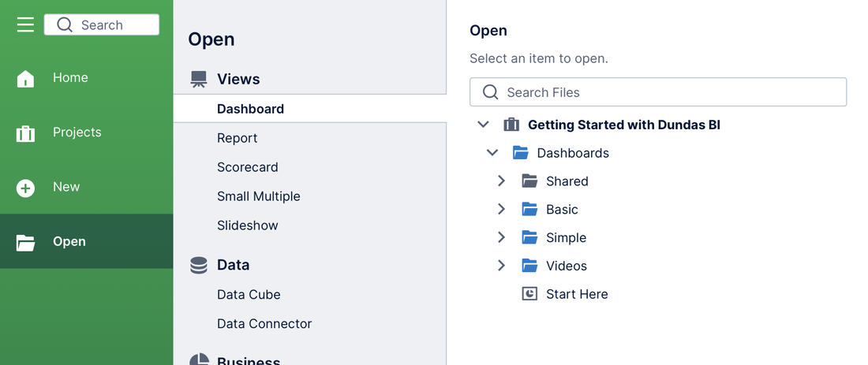Screen dimensions: 868x365
Task: Click the Data database stack icon
Action: coord(199,266)
